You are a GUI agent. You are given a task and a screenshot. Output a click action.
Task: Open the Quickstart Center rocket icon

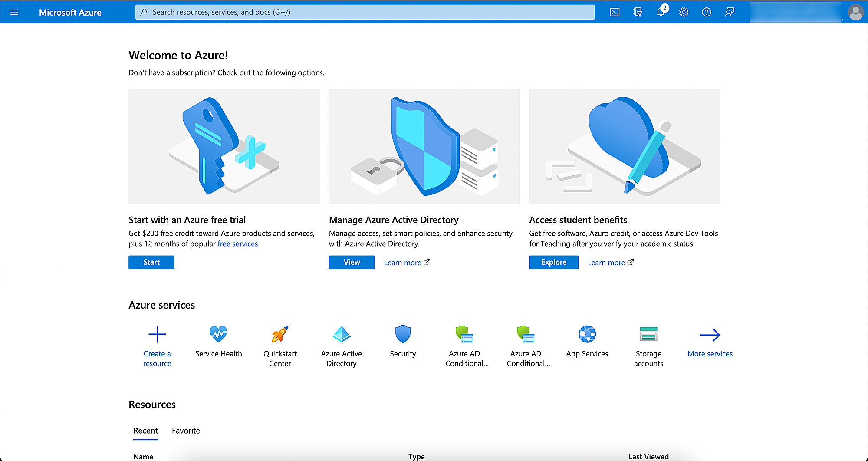click(x=280, y=334)
